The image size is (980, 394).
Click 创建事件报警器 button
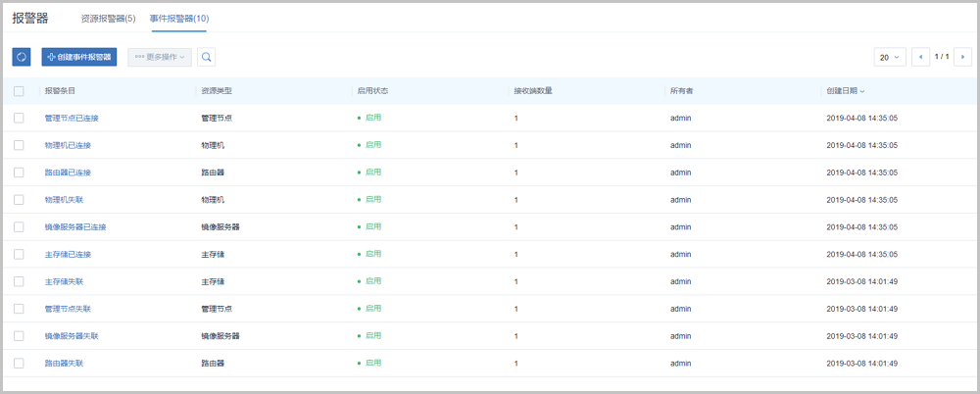(x=79, y=57)
